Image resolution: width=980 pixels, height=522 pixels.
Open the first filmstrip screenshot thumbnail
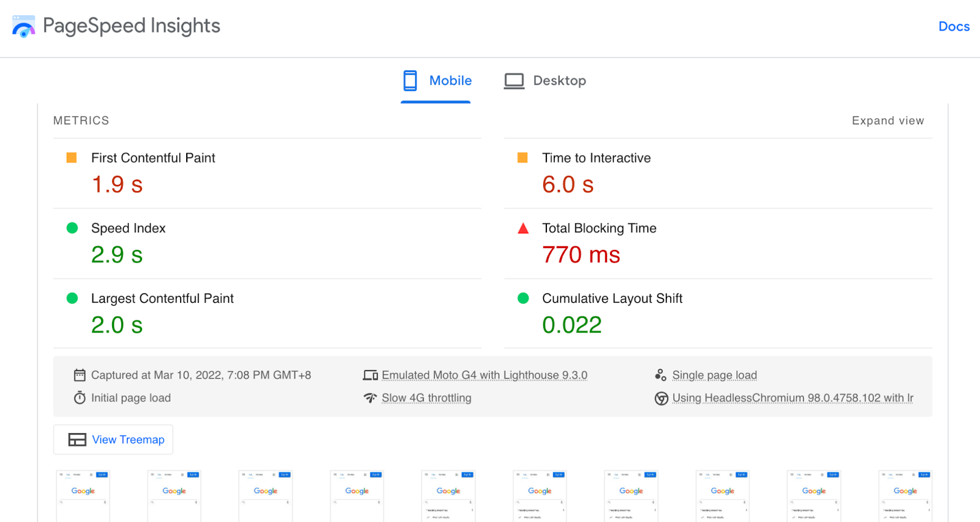tap(83, 496)
